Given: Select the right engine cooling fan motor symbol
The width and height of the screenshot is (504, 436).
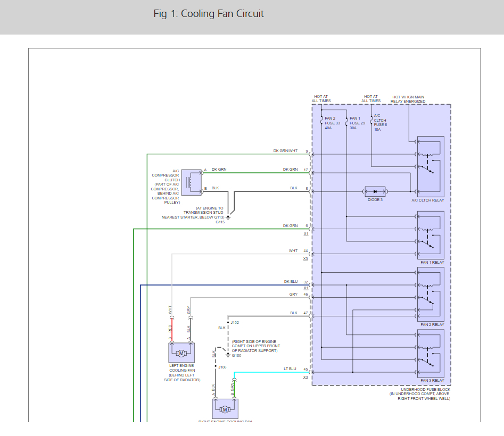Looking at the screenshot, I should pos(225,408).
